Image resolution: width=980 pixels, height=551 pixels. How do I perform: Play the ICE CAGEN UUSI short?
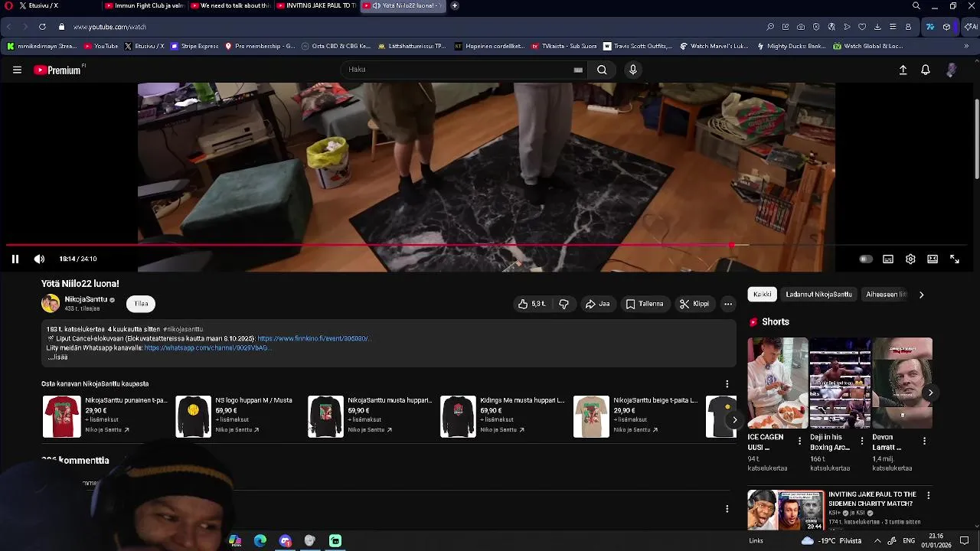(777, 383)
